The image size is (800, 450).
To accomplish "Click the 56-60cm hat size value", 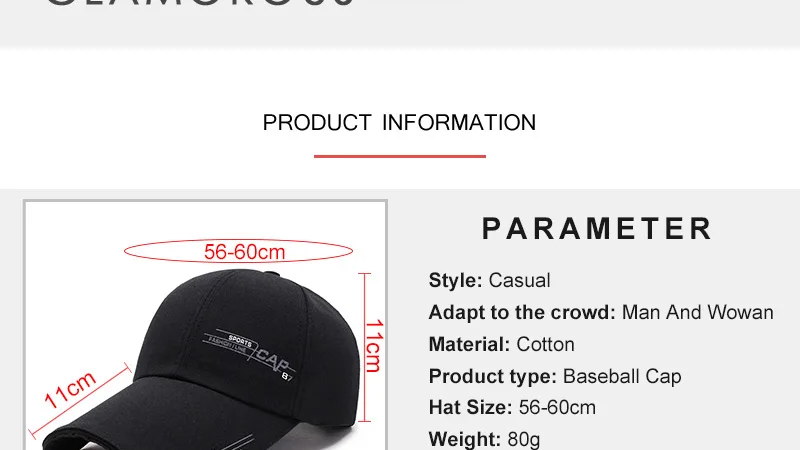I will [557, 408].
